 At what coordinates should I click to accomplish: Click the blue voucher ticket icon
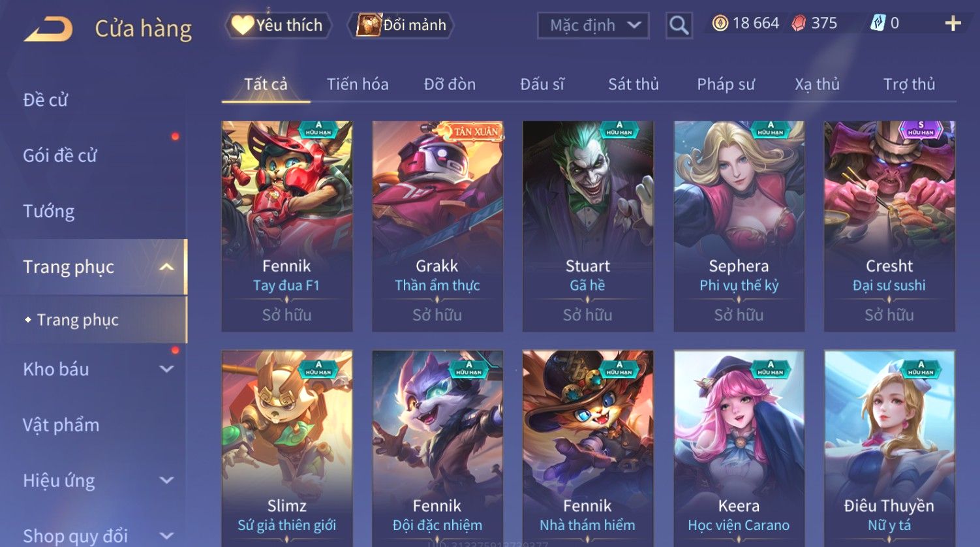pyautogui.click(x=878, y=23)
